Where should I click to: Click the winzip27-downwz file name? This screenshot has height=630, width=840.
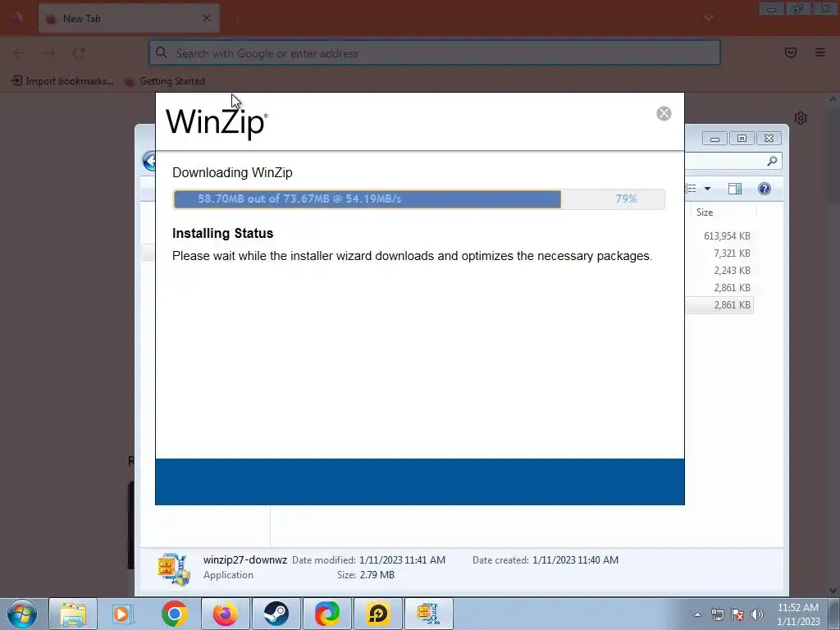244,559
